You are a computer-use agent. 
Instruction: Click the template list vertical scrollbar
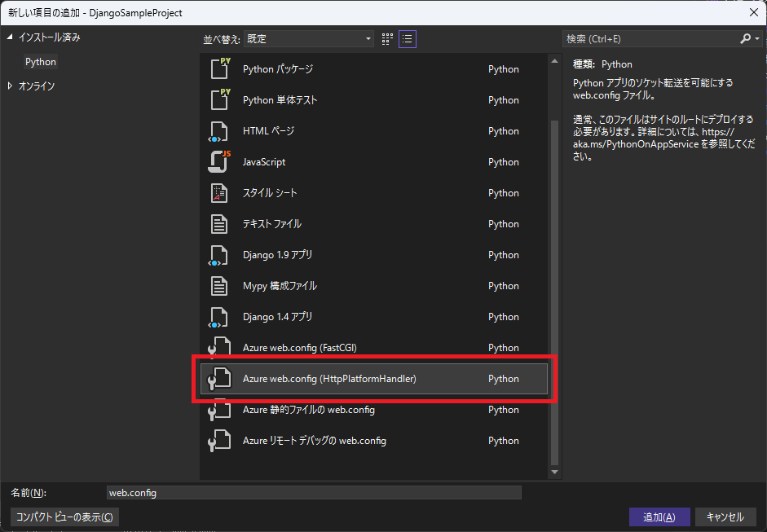click(x=555, y=285)
